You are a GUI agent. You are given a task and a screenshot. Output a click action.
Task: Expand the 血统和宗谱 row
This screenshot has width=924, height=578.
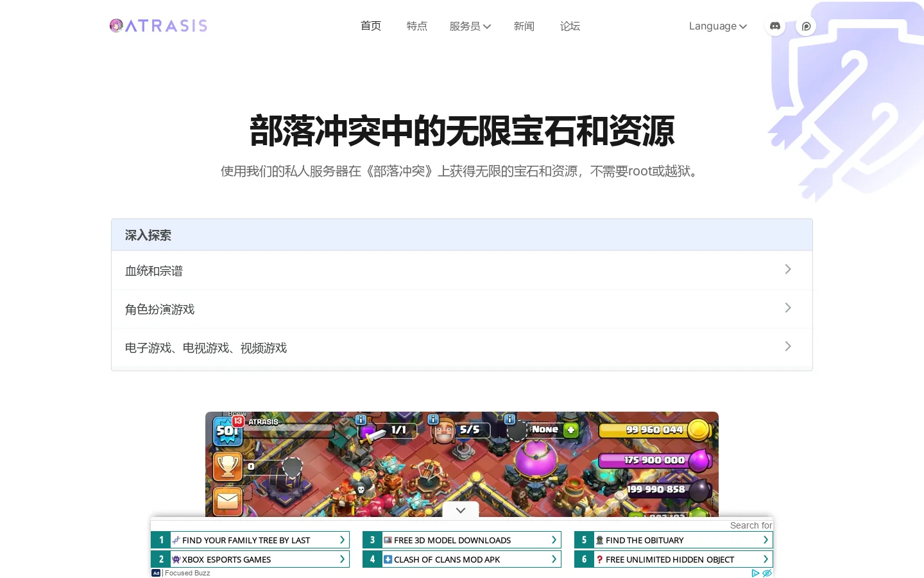point(462,270)
